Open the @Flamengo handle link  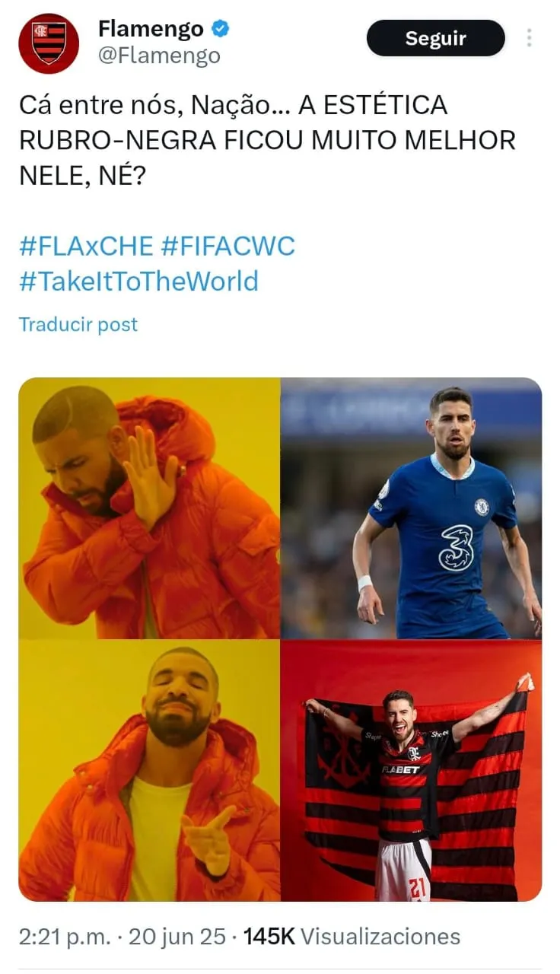point(159,56)
